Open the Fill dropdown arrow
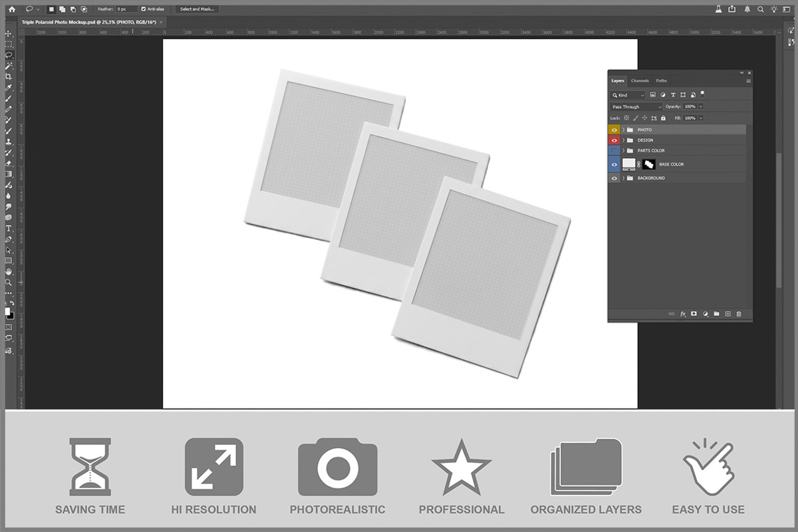Screen dimensions: 798x532 701,118
